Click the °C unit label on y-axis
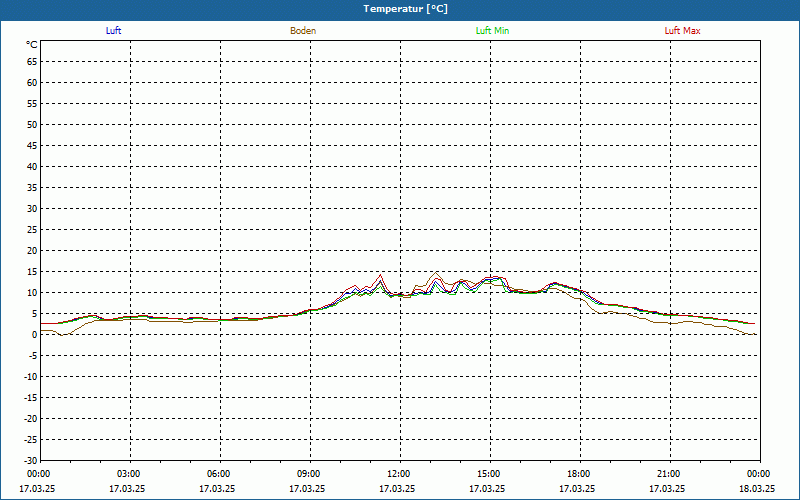 click(x=32, y=45)
